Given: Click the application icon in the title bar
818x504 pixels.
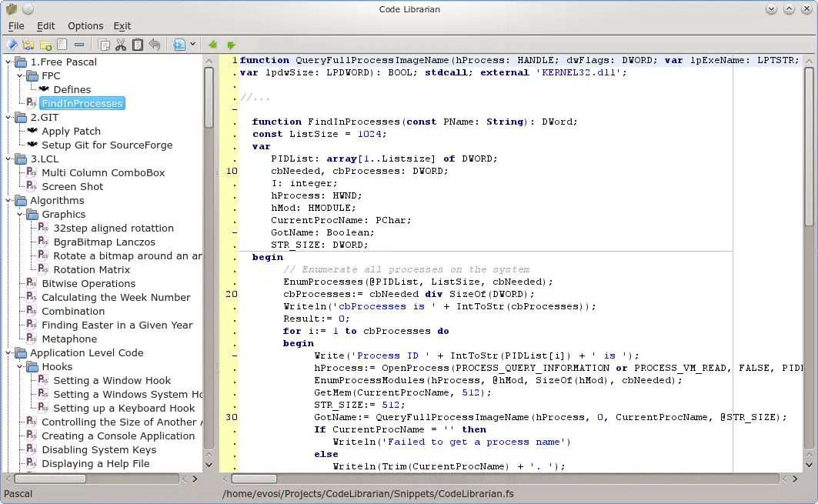Looking at the screenshot, I should [11, 9].
